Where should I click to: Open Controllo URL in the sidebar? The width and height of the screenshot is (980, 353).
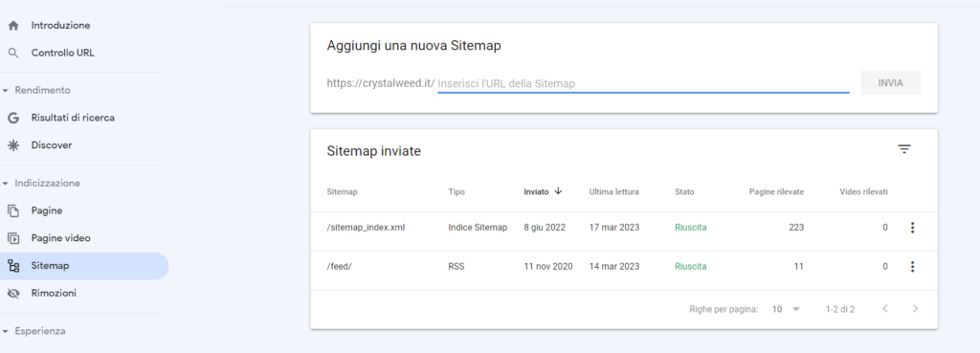62,54
